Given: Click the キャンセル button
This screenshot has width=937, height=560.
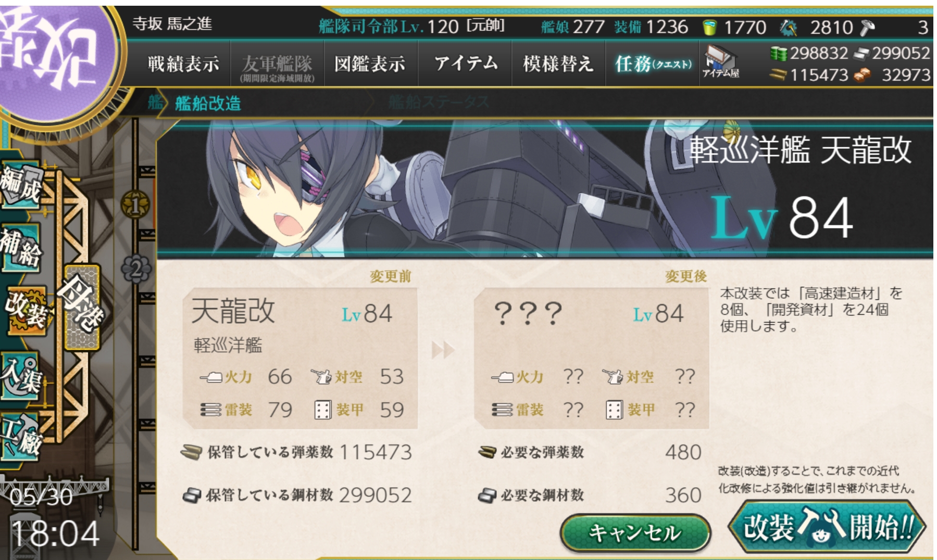Looking at the screenshot, I should [635, 532].
